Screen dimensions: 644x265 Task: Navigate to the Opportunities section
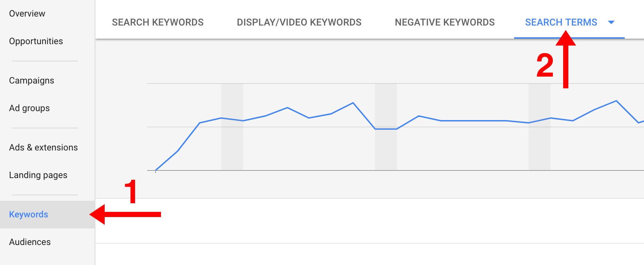36,41
